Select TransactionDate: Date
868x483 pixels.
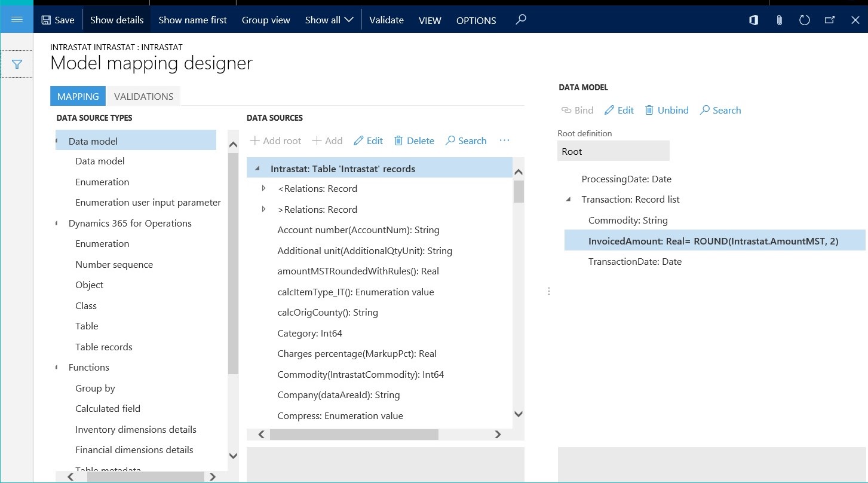point(635,261)
